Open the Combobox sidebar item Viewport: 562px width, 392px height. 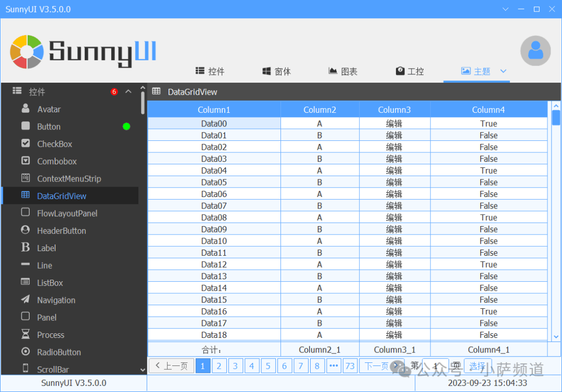[x=57, y=161]
